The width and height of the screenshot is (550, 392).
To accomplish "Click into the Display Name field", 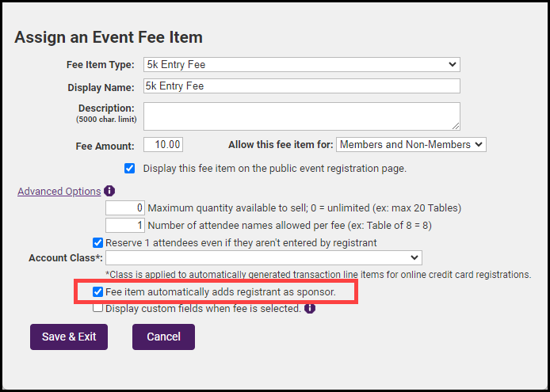I will (301, 86).
